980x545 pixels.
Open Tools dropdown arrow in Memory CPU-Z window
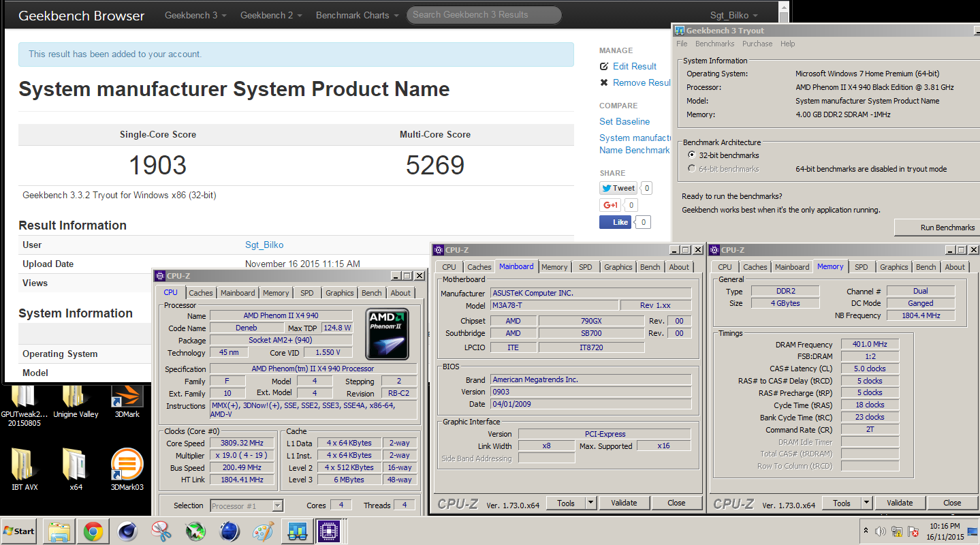point(866,503)
